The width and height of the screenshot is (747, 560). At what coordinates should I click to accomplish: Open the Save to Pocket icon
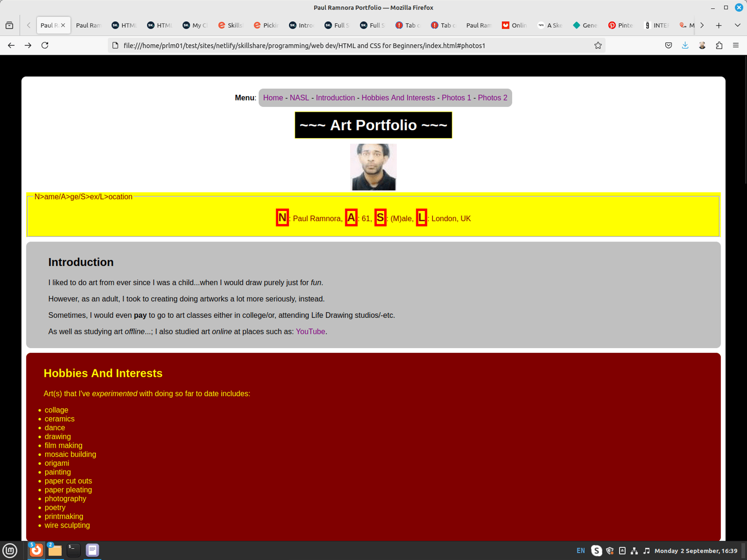[669, 45]
